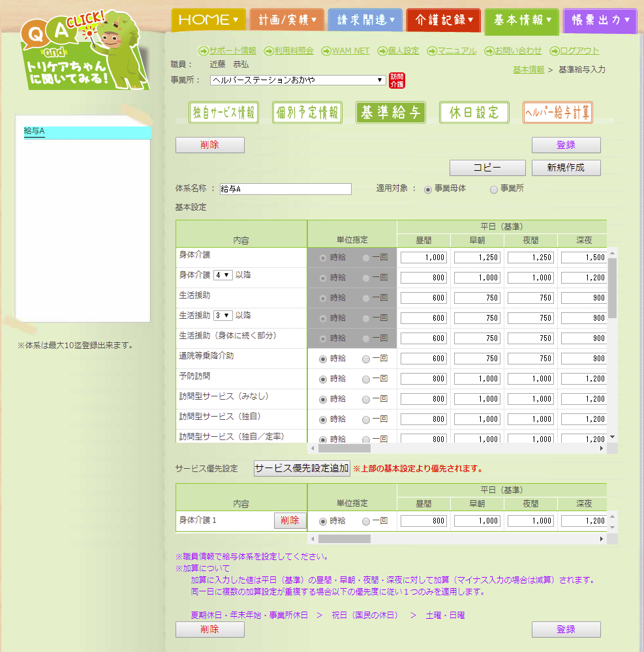Click the red 訪問介護 badge icon
The width and height of the screenshot is (644, 652).
coord(397,80)
